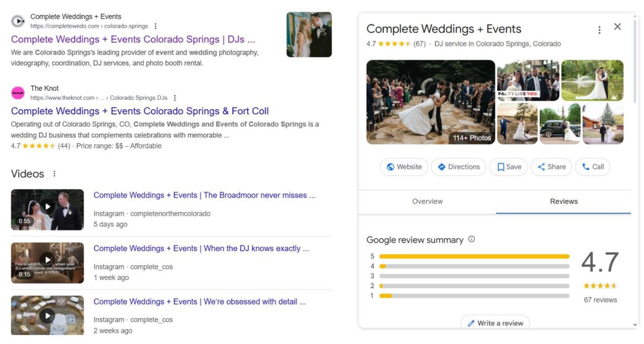Open Broadmoor never misses video link
Screen dimensions: 644x344
[204, 195]
